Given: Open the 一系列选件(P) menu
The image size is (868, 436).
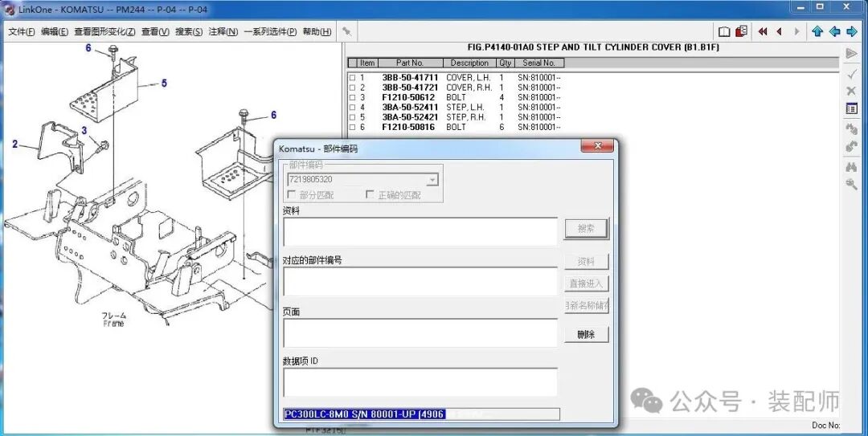Looking at the screenshot, I should point(271,32).
